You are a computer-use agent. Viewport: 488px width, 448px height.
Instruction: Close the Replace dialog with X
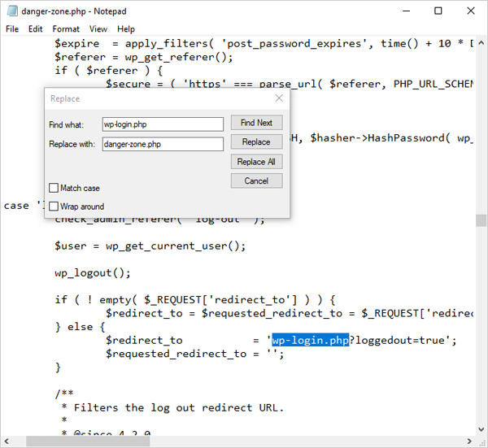[x=279, y=98]
